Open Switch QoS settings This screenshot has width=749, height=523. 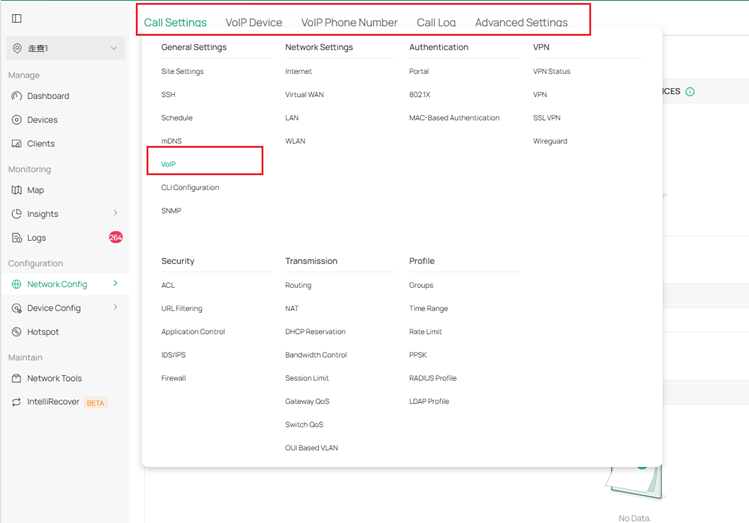pyautogui.click(x=304, y=425)
